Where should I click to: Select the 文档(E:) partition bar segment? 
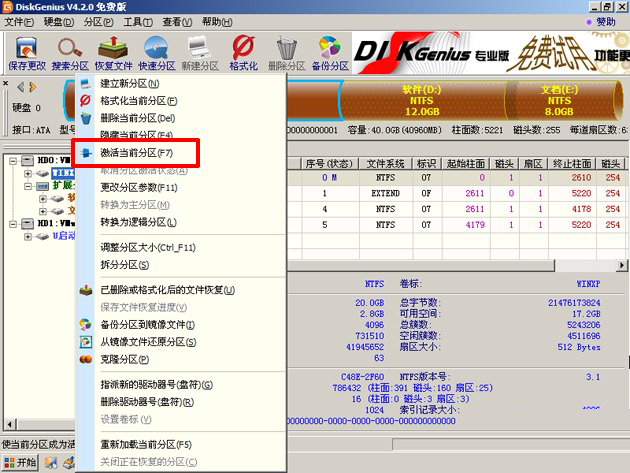coord(558,100)
